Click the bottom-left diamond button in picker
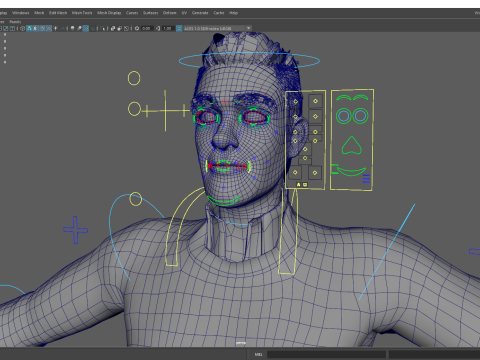Image resolution: width=480 pixels, height=360 pixels. click(x=295, y=172)
